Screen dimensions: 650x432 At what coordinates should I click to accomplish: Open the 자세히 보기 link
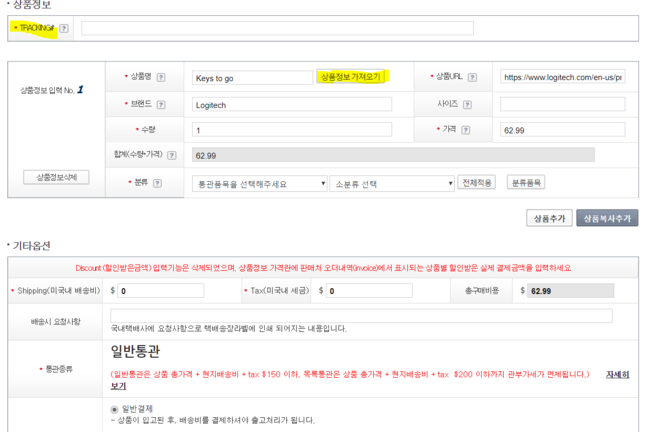(617, 375)
